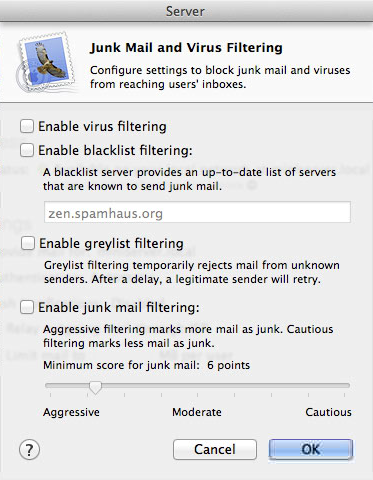Click the Cautious slider label
Screen dimensions: 373x480
point(328,412)
